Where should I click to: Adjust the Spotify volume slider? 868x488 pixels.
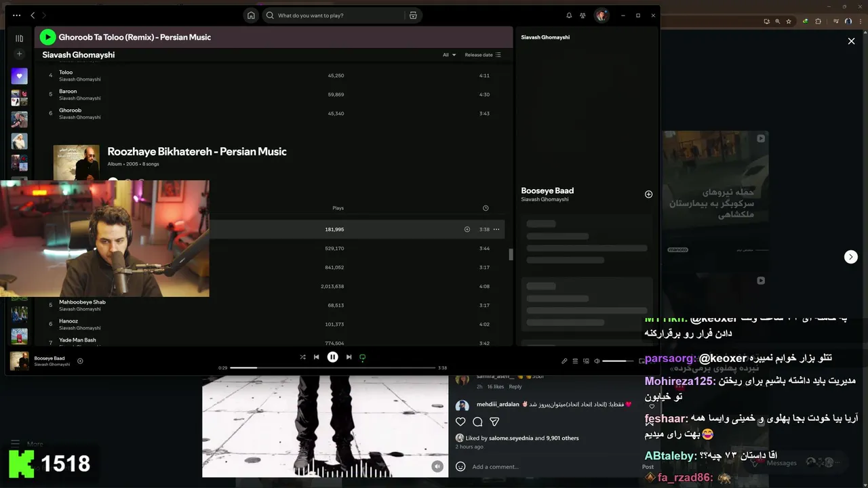(618, 361)
